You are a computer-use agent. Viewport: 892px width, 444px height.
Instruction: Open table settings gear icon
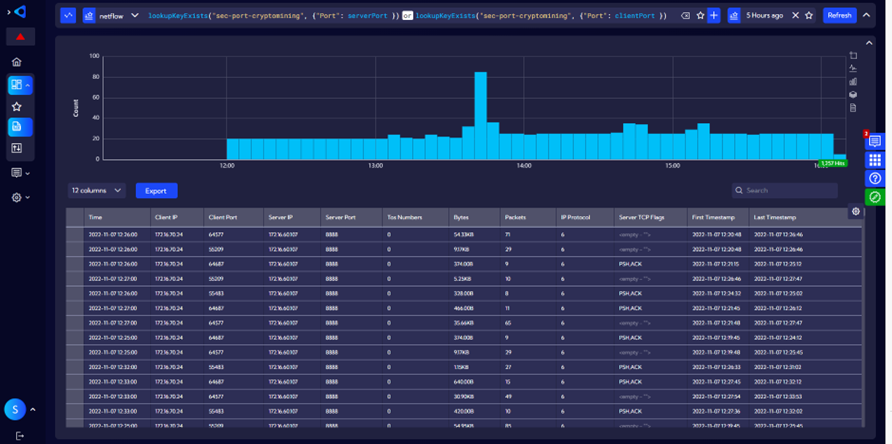pos(856,212)
